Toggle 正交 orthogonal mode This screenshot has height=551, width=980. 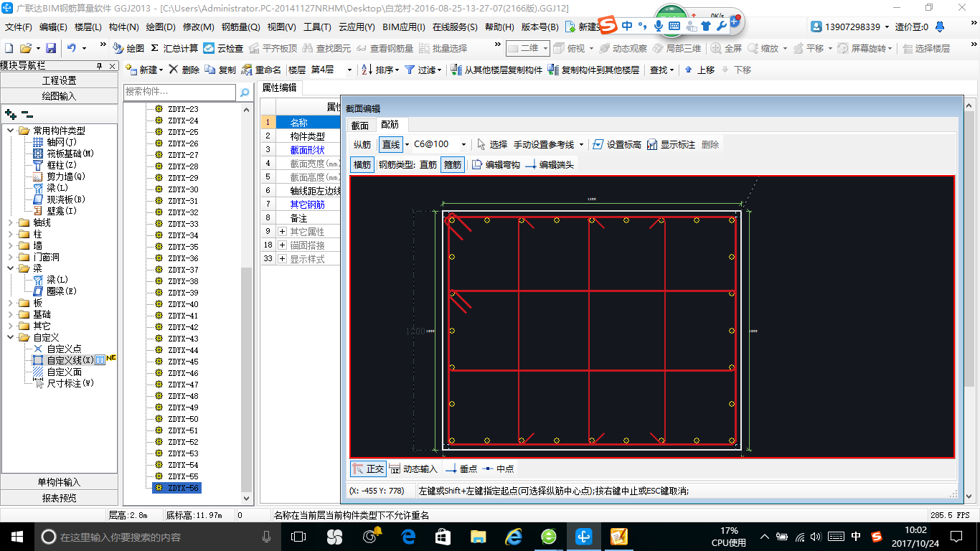tap(368, 468)
